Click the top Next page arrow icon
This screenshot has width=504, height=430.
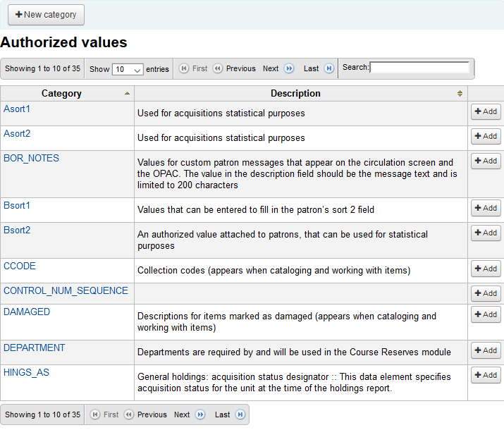pyautogui.click(x=288, y=69)
